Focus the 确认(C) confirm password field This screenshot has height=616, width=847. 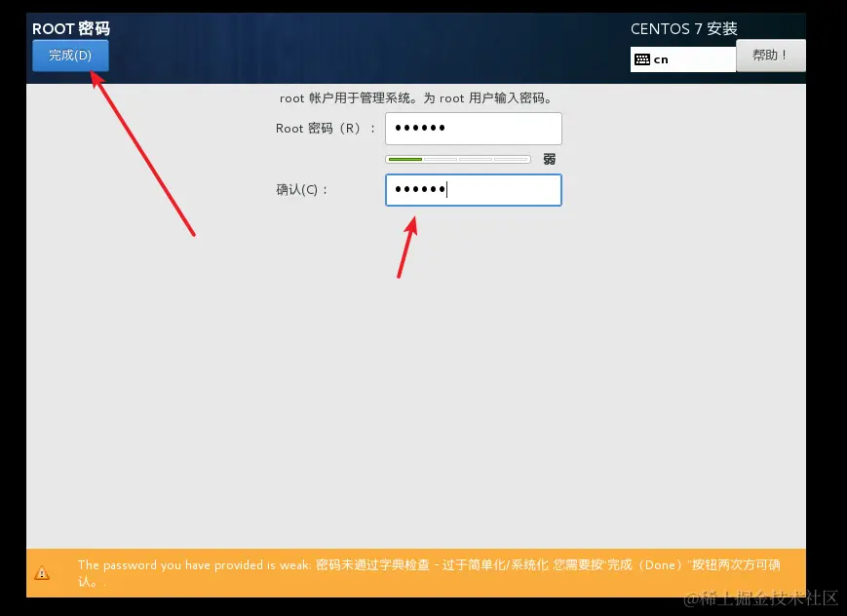[473, 190]
